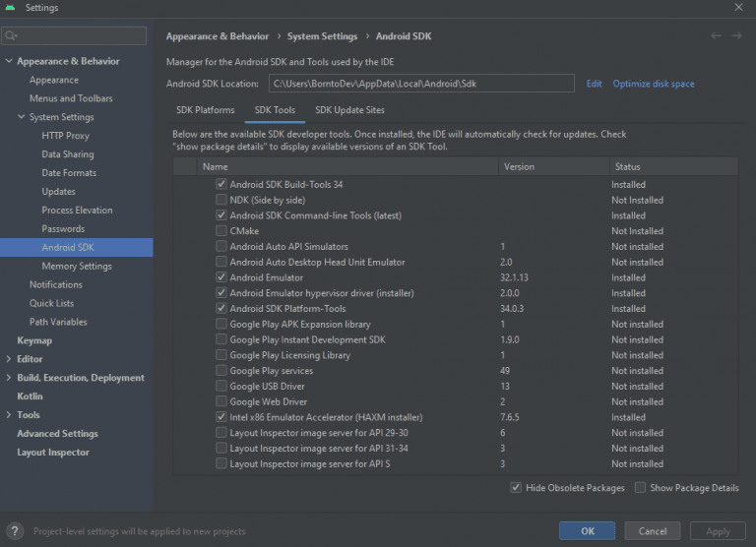Click the back navigation arrow

coord(716,36)
